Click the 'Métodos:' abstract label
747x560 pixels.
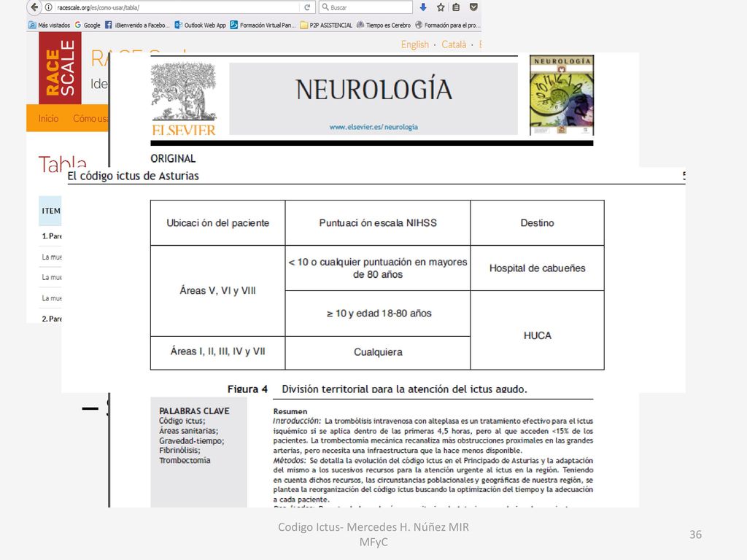(x=289, y=461)
